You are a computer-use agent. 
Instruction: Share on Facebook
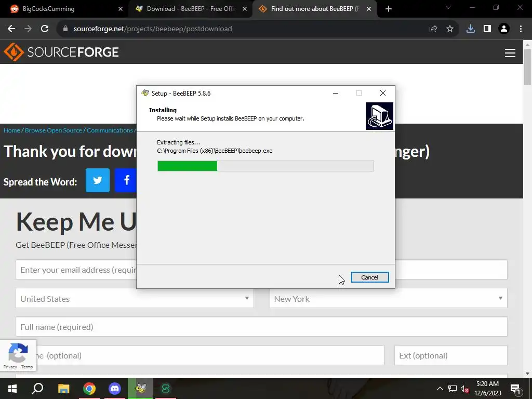(x=126, y=180)
